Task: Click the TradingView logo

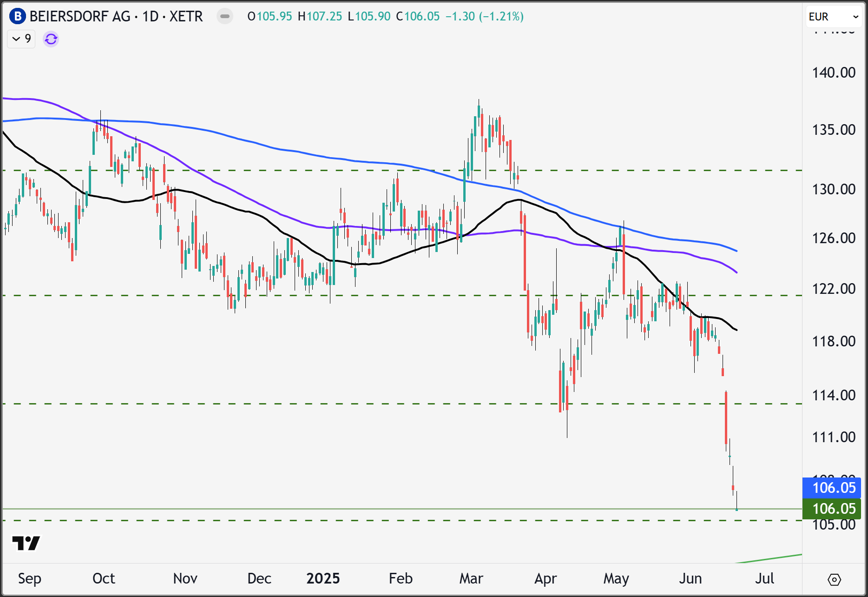Action: click(26, 543)
